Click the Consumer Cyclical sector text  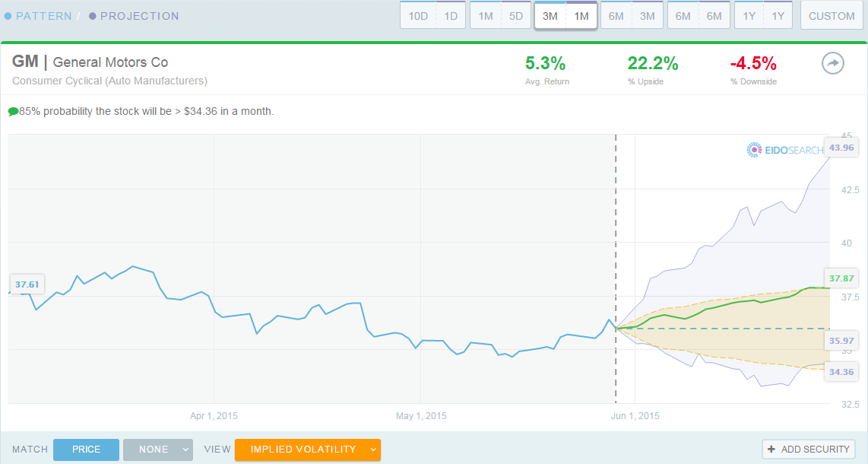click(x=109, y=81)
